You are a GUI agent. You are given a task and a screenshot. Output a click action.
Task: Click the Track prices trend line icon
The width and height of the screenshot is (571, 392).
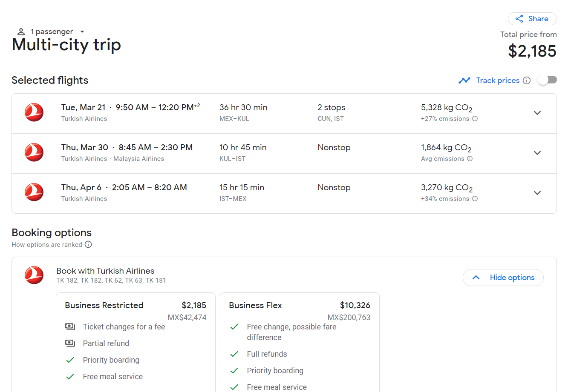click(x=464, y=80)
